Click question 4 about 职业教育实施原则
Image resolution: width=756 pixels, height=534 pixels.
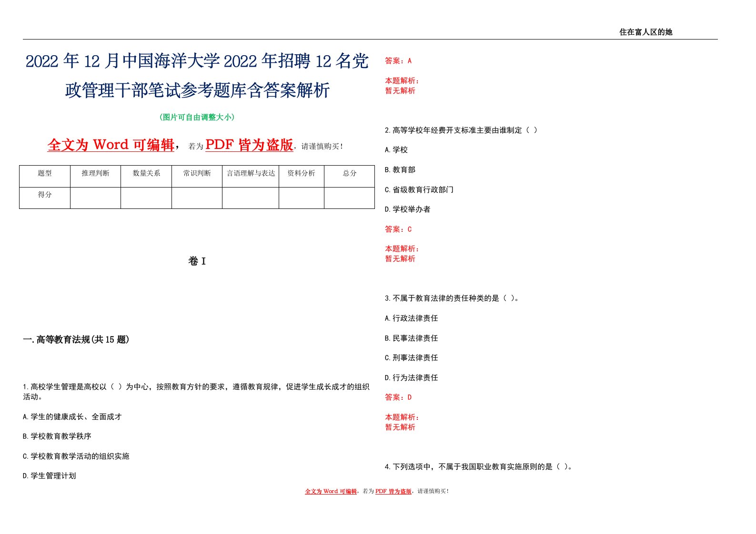pyautogui.click(x=479, y=466)
